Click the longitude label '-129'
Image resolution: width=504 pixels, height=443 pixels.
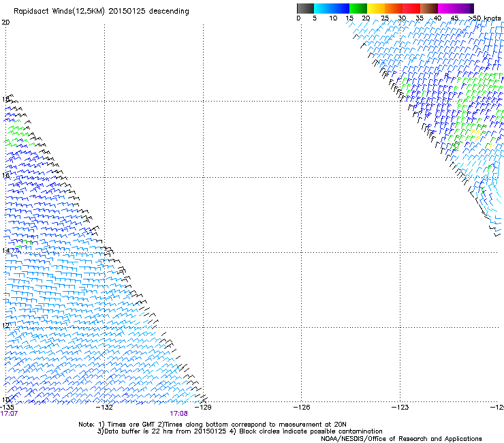coord(203,408)
